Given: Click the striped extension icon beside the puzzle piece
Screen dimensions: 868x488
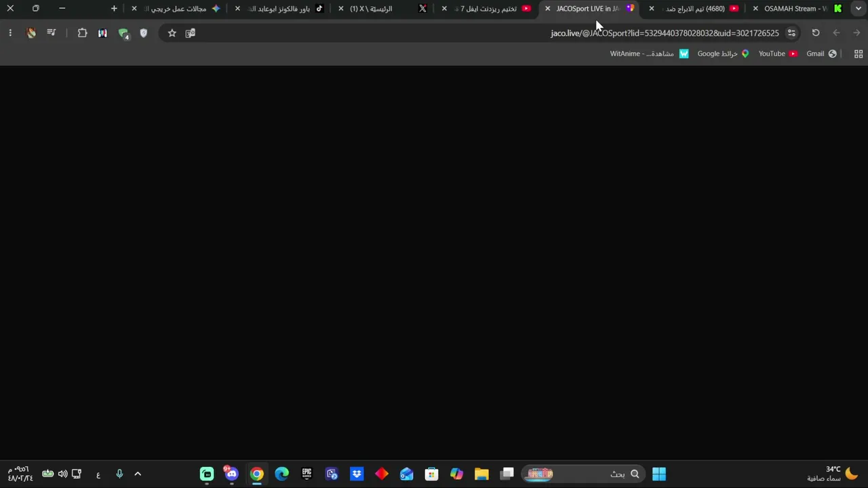Looking at the screenshot, I should pos(102,33).
